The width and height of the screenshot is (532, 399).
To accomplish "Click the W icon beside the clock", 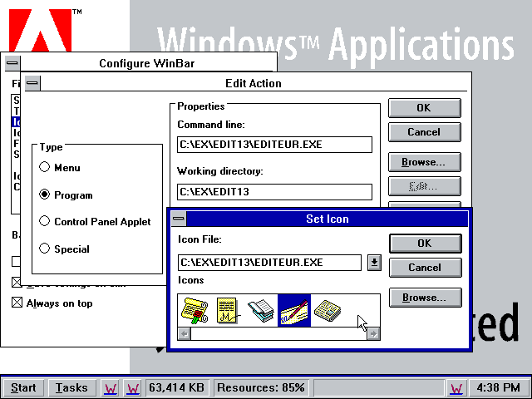I will coord(456,387).
